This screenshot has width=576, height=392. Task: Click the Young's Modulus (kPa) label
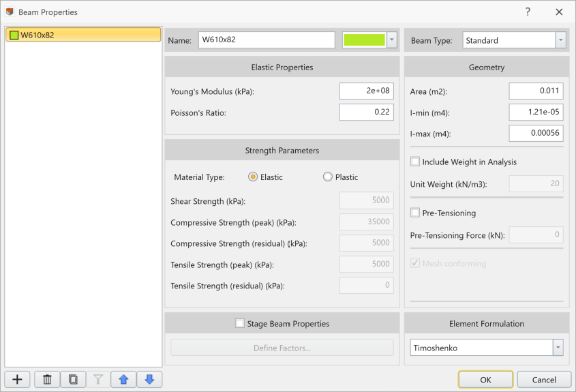[x=212, y=91]
